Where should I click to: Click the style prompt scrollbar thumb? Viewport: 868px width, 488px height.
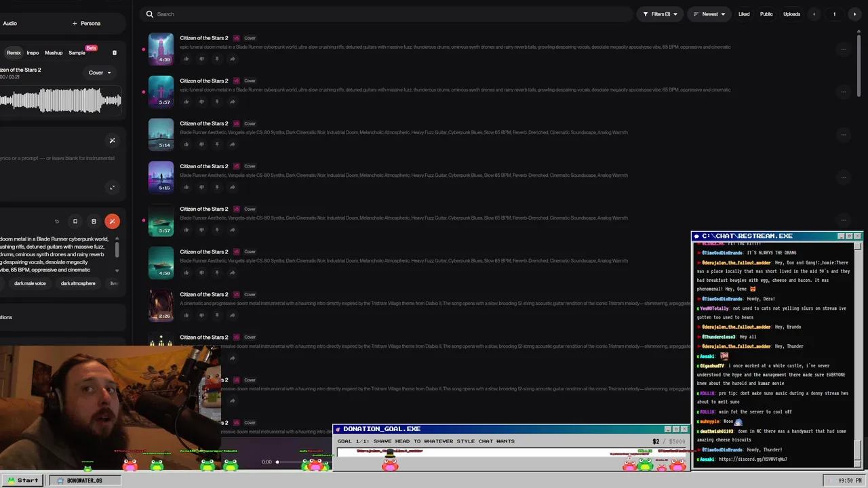[x=117, y=249]
